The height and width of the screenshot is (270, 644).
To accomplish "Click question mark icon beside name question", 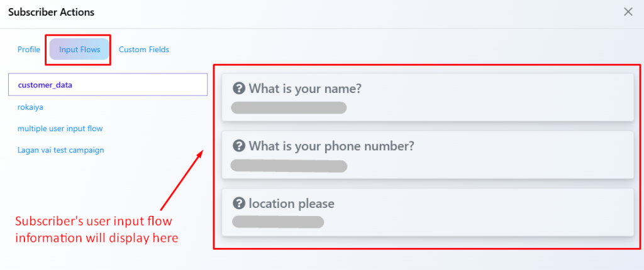I will (239, 89).
